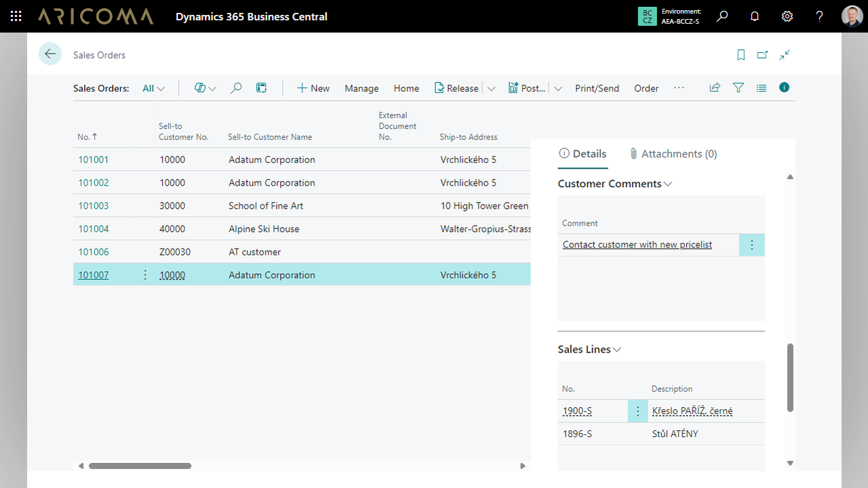Open page in new window icon

coord(763,55)
